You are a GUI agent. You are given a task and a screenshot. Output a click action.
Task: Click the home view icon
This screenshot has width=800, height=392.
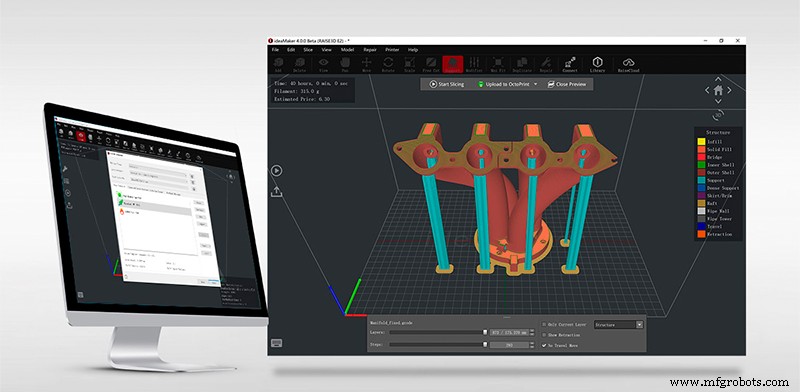pyautogui.click(x=718, y=90)
